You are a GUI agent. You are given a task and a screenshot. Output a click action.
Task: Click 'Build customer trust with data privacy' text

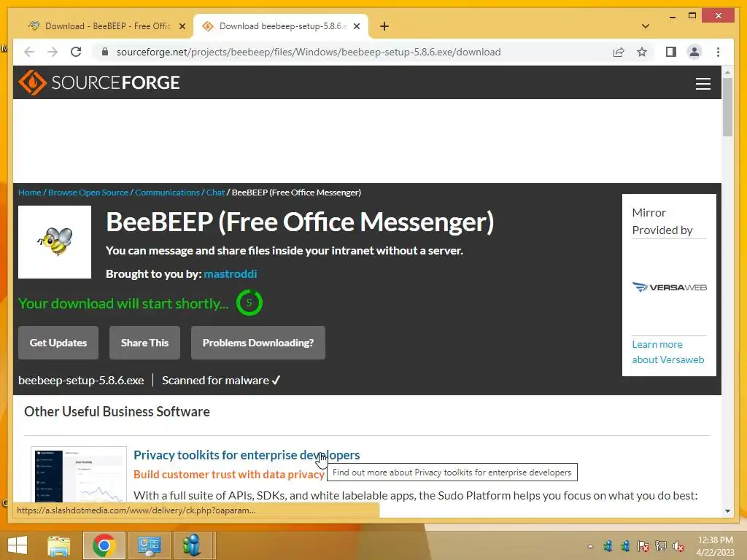[x=228, y=474]
